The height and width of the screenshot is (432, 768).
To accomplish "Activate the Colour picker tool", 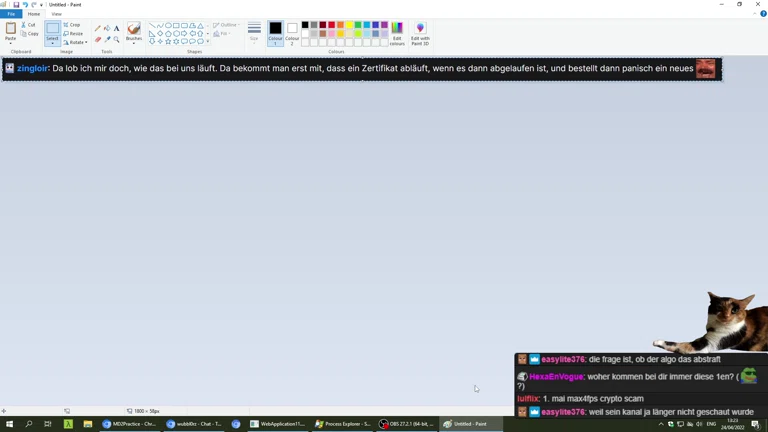I will click(x=107, y=40).
